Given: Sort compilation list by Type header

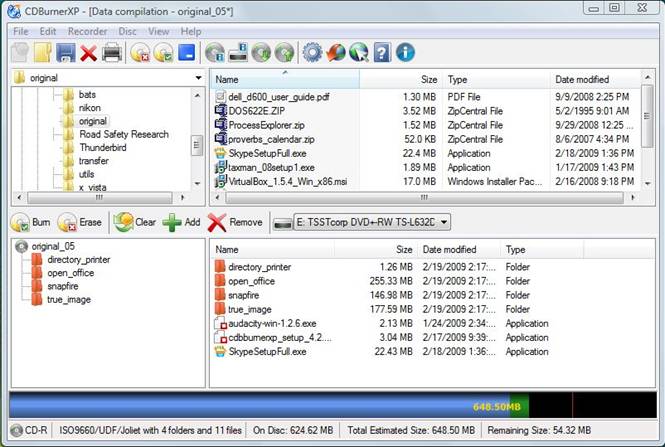Looking at the screenshot, I should 542,249.
